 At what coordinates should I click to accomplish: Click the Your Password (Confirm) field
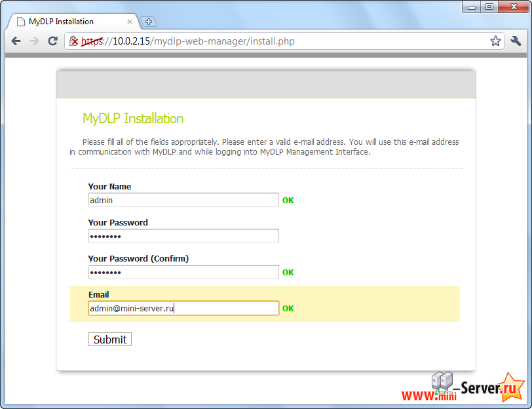[183, 272]
